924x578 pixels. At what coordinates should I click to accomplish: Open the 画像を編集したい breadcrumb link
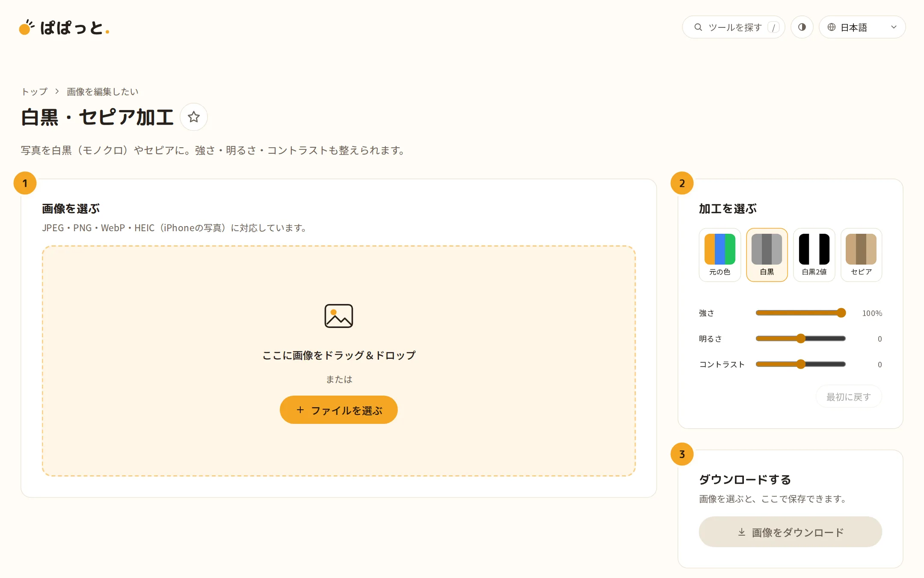[103, 92]
